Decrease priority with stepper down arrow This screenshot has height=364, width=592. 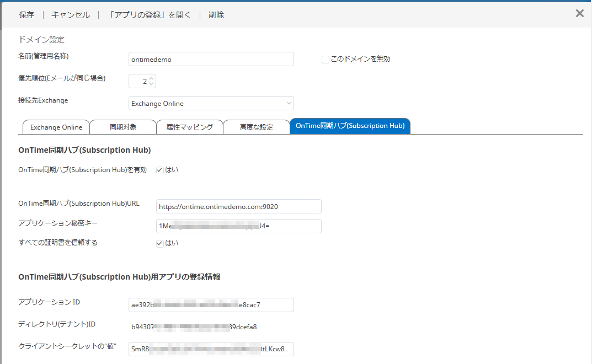point(152,84)
